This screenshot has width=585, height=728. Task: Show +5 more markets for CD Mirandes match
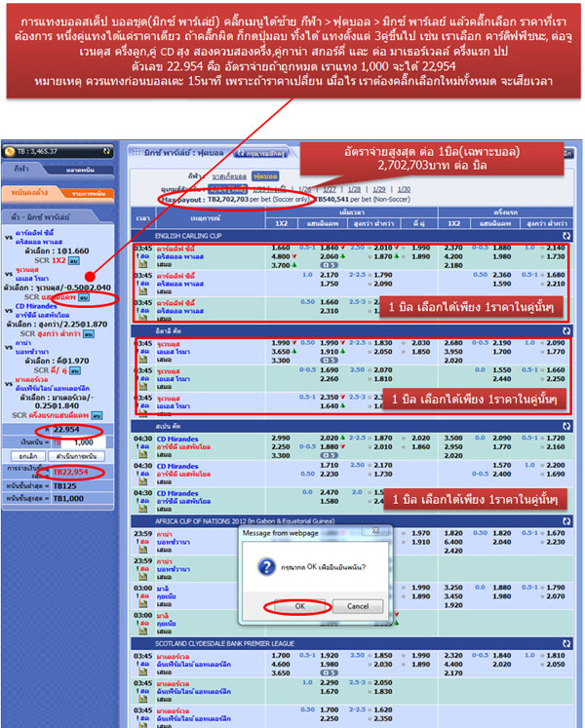tap(329, 455)
